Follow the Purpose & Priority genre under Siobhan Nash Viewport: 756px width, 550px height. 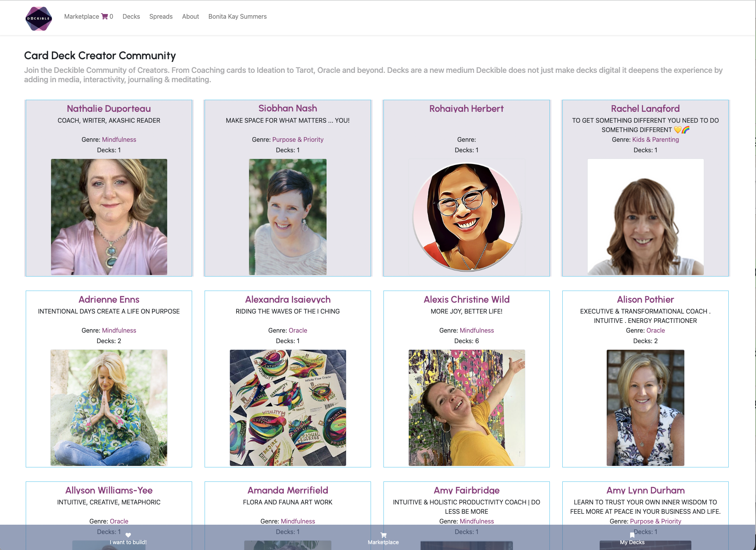(298, 139)
